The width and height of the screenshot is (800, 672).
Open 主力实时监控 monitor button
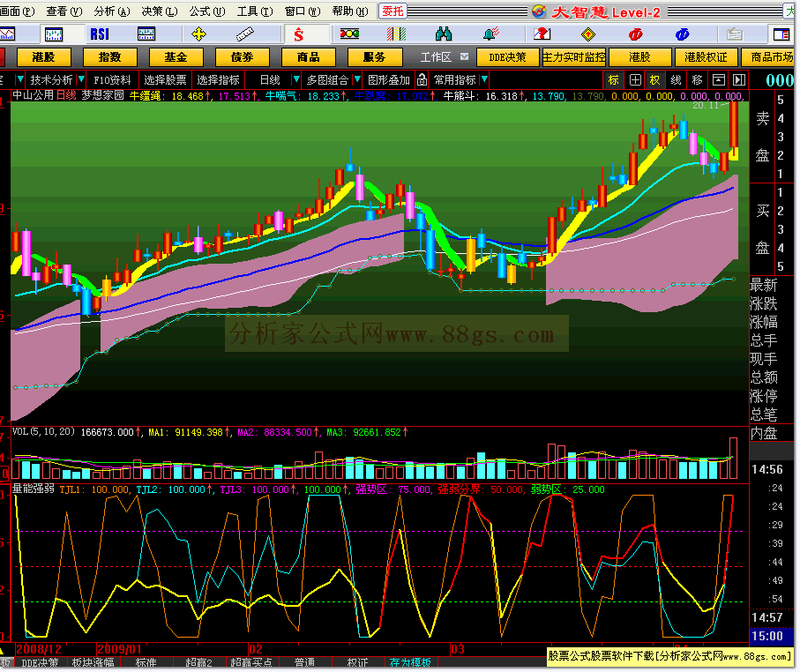(573, 57)
